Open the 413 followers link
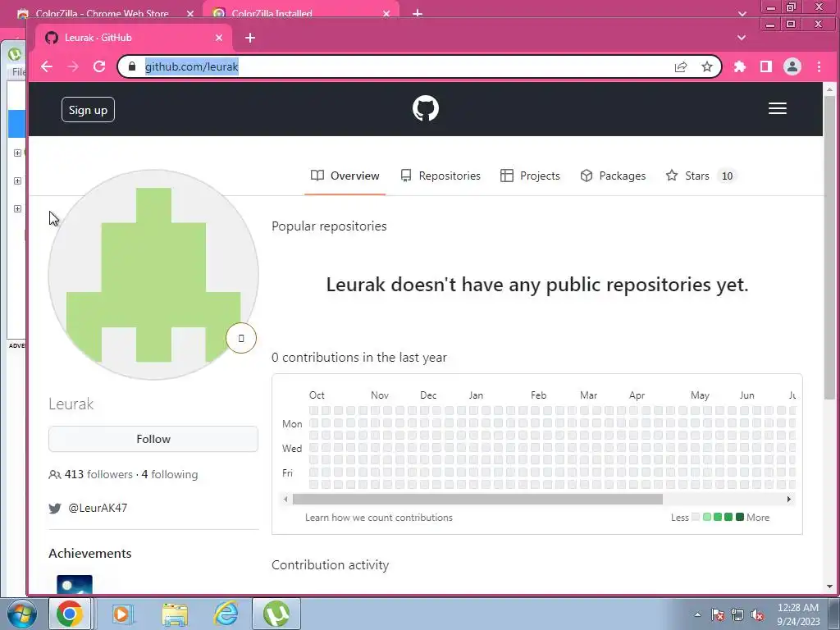Screen dimensions: 840x630 [x=98, y=475]
